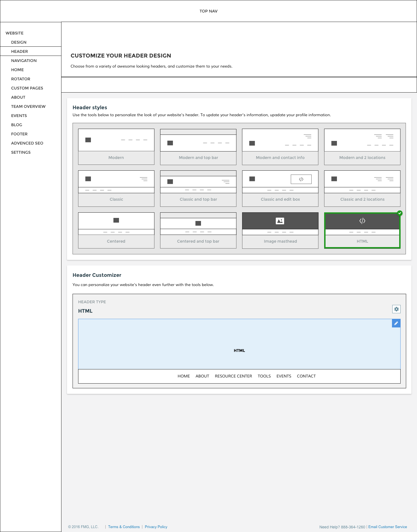Click the image icon in Image masthead preview
This screenshot has width=417, height=532.
pyautogui.click(x=280, y=221)
